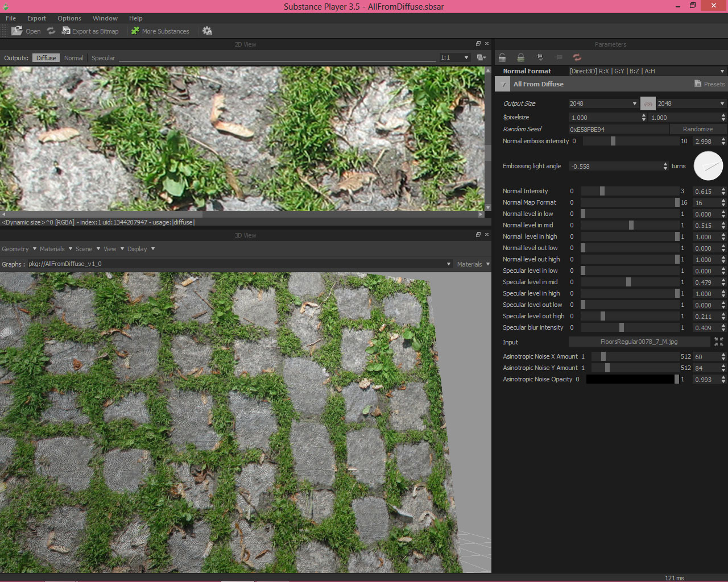Open the 1:1 zoom ratio dropdown
The width and height of the screenshot is (728, 582).
[455, 57]
